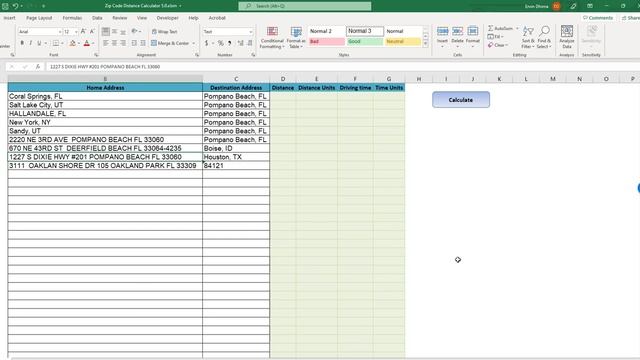This screenshot has width=640, height=360.
Task: Toggle Italic formatting
Action: pyautogui.click(x=31, y=43)
